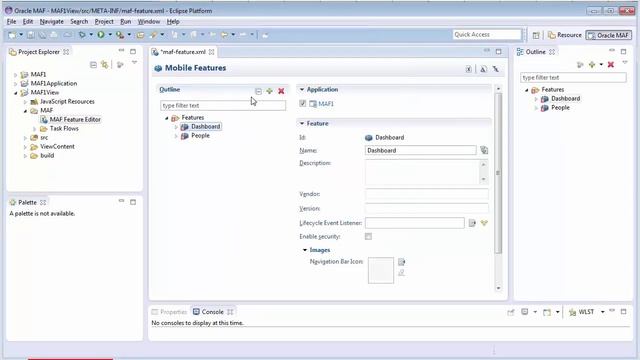Click the filter text field in the Outline view
The image size is (640, 360).
[x=573, y=78]
